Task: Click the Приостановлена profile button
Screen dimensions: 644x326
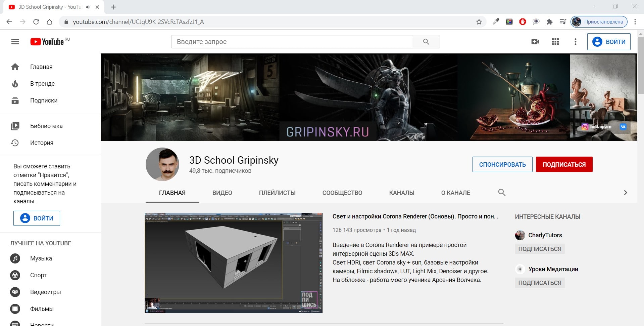Action: [599, 22]
